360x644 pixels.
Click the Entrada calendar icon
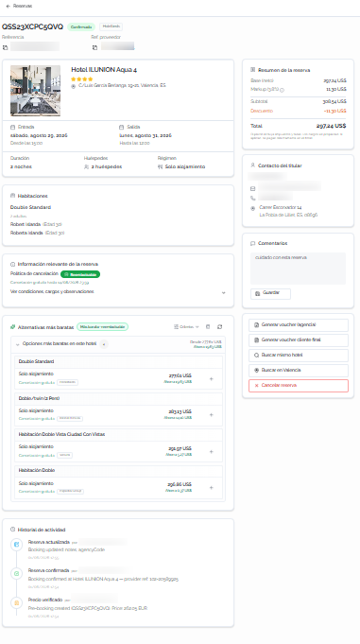point(12,128)
